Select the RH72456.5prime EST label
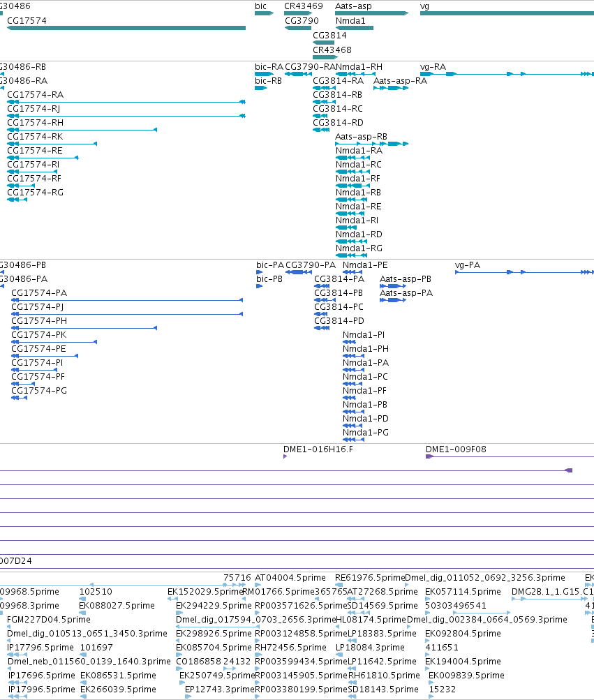Screen dimensions: 594x700 291,648
